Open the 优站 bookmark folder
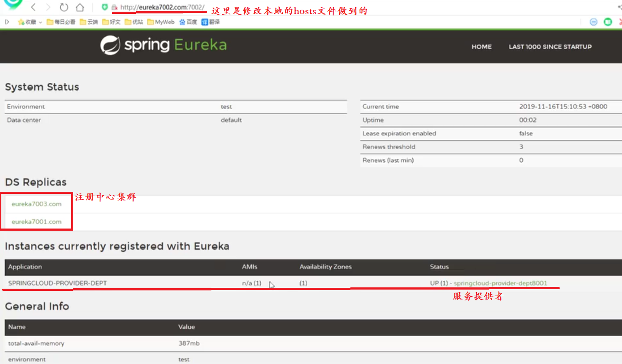 coord(134,22)
